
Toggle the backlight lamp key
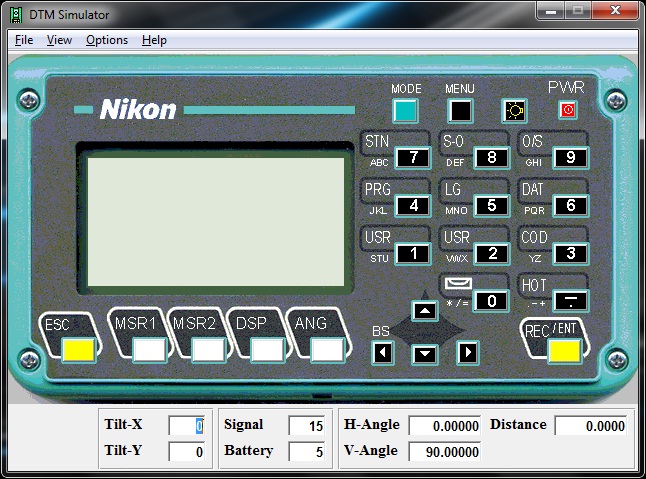click(515, 111)
